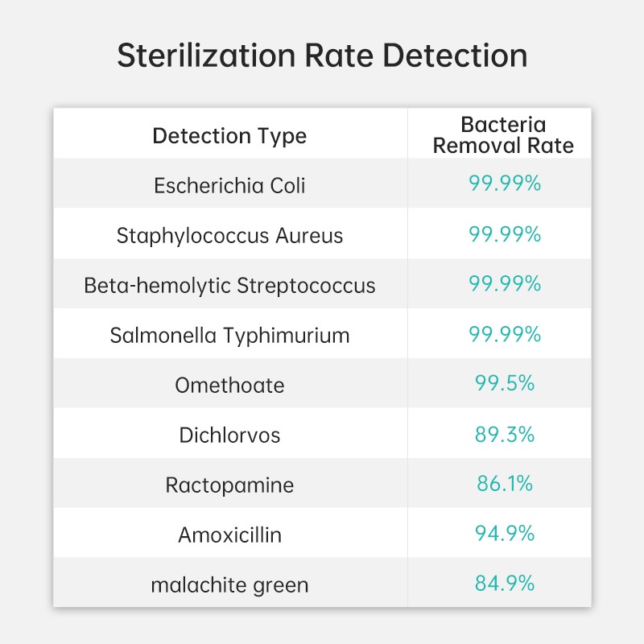Click the Salmonella Typhimurium cell

click(229, 335)
